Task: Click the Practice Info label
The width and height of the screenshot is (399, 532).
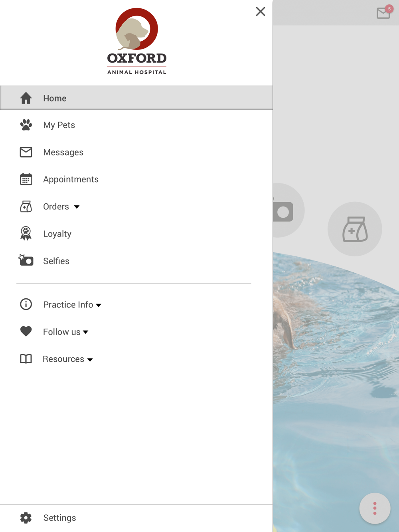Action: 68,305
